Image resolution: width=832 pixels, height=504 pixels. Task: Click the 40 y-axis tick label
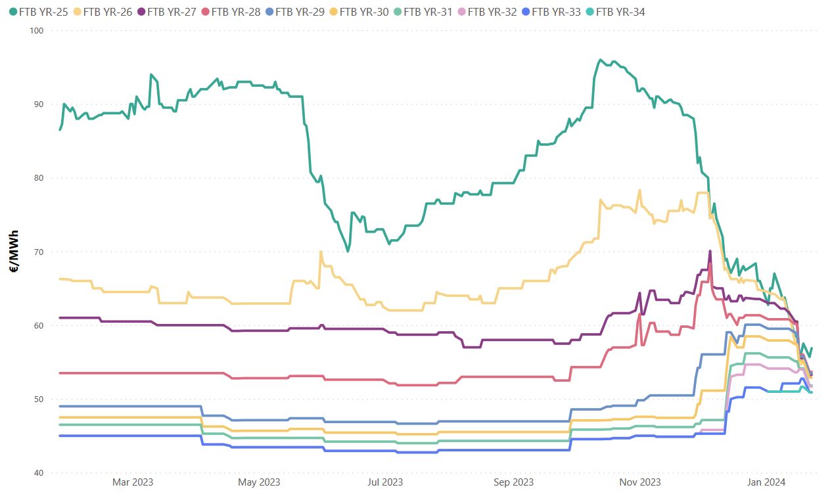click(38, 473)
